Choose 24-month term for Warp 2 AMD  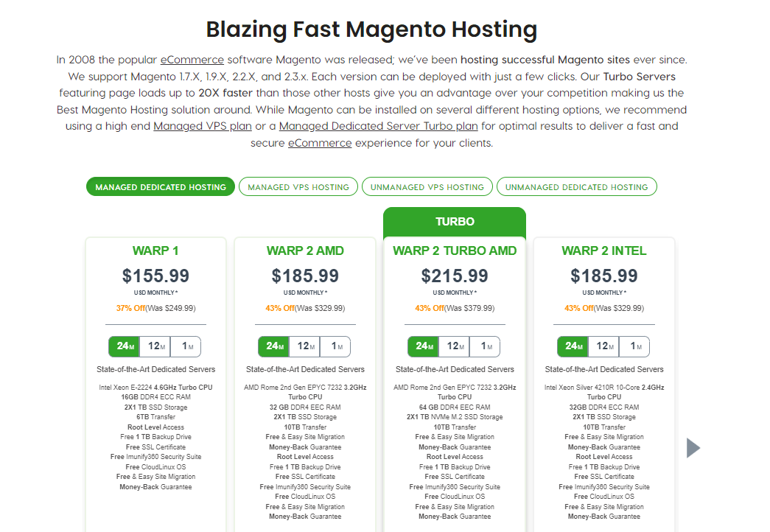(x=273, y=346)
